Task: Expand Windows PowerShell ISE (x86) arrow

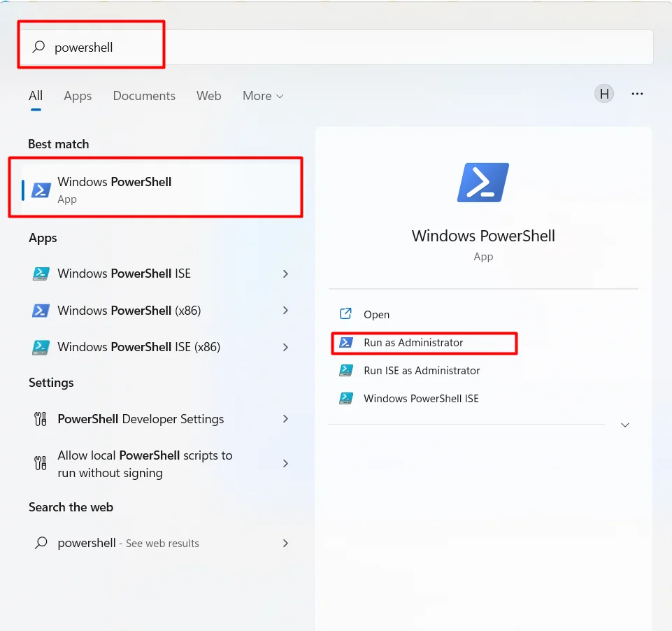Action: coord(285,347)
